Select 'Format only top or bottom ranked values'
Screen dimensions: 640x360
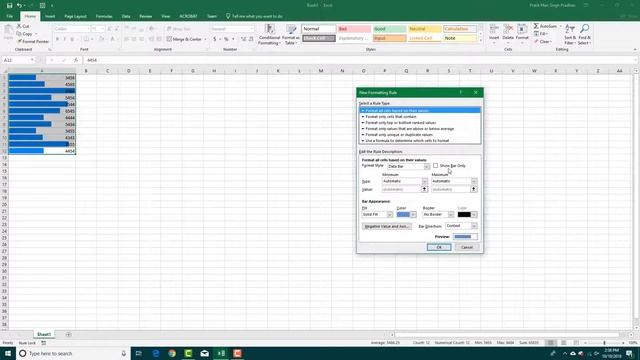pos(420,122)
